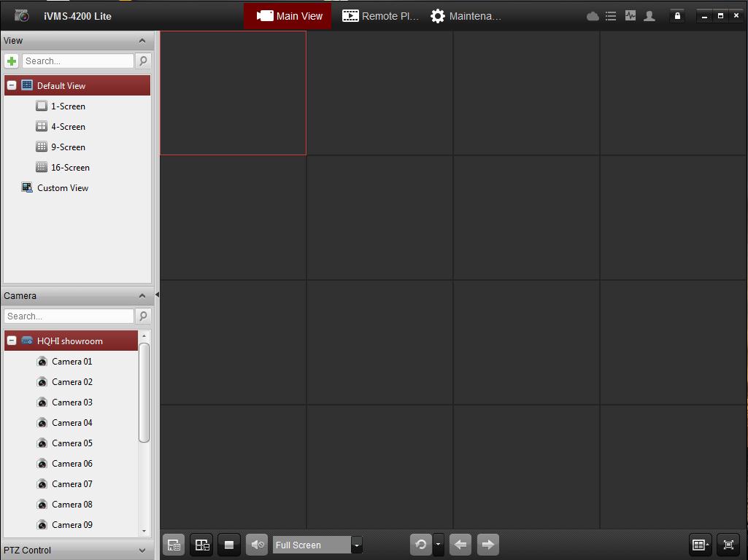748x560 pixels.
Task: Collapse the HQHI showroom device node
Action: (12, 341)
